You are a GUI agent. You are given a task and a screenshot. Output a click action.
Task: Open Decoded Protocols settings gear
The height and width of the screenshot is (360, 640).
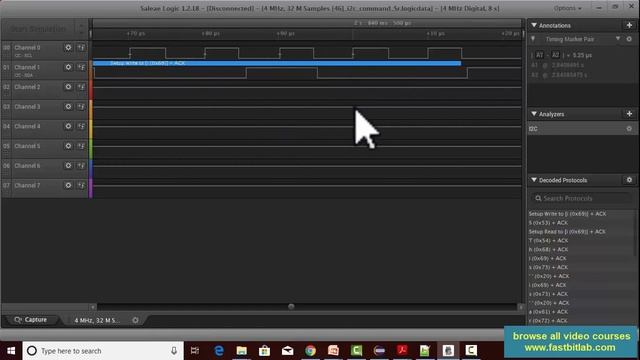(x=629, y=180)
